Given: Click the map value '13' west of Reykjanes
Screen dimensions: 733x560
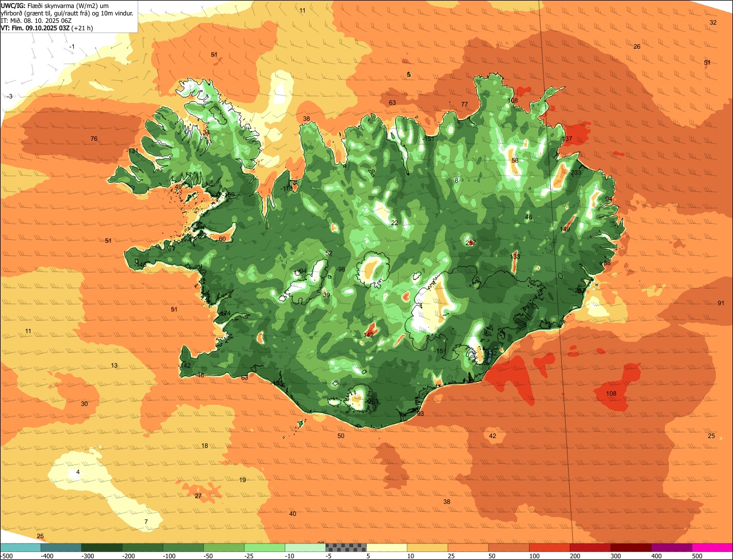Looking at the screenshot, I should pos(114,366).
